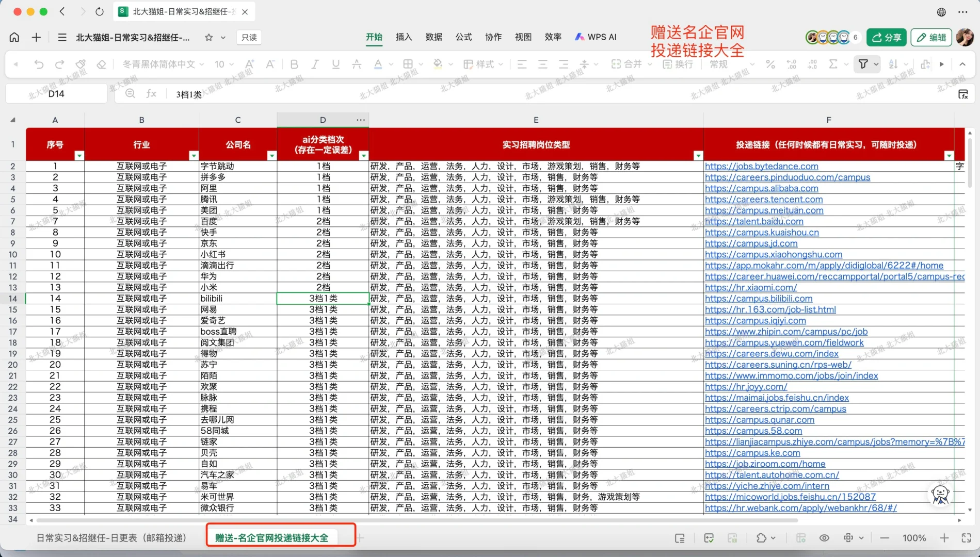Create a new document with plus icon
Image resolution: width=980 pixels, height=557 pixels.
(36, 37)
